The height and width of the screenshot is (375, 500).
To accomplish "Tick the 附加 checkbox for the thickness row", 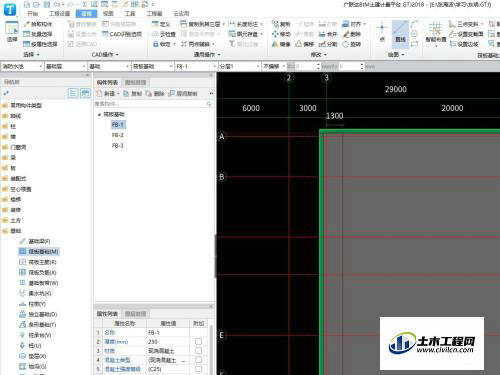I will (x=198, y=342).
